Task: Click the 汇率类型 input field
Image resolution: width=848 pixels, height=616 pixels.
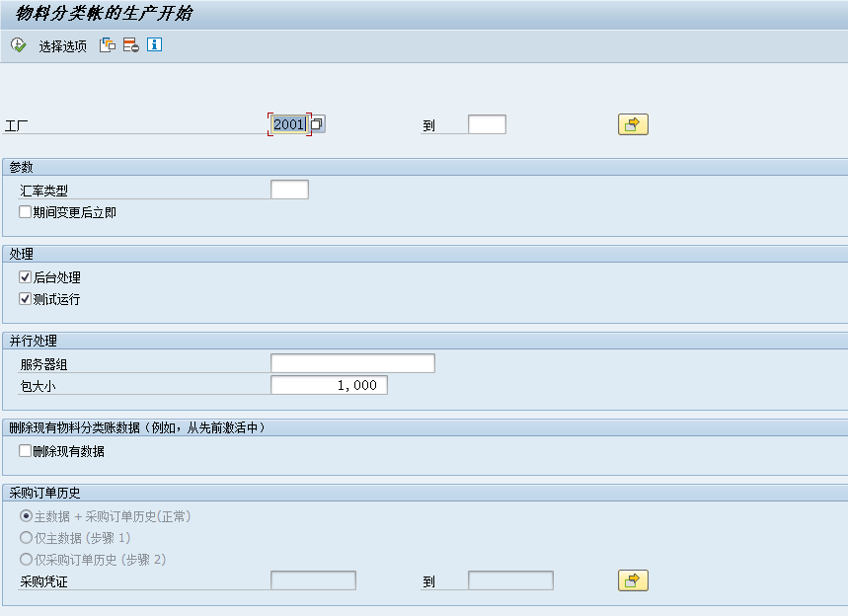Action: (289, 190)
